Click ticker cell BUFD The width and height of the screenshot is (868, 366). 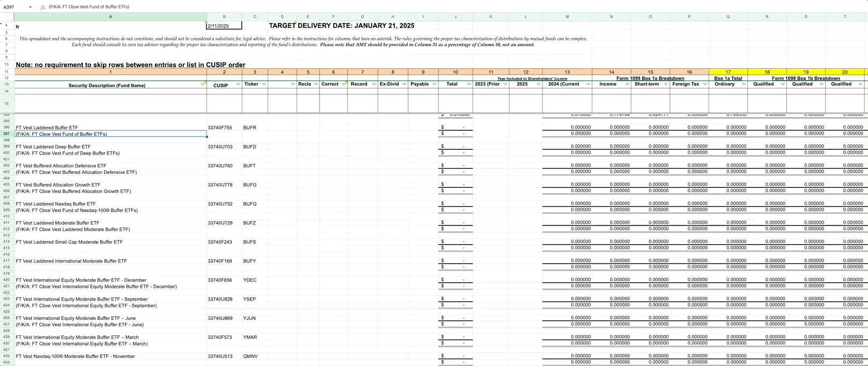255,147
